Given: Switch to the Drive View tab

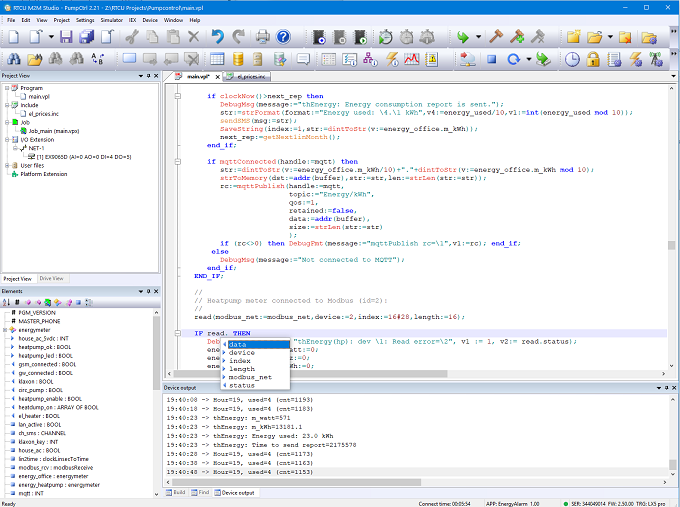Looking at the screenshot, I should tap(51, 278).
